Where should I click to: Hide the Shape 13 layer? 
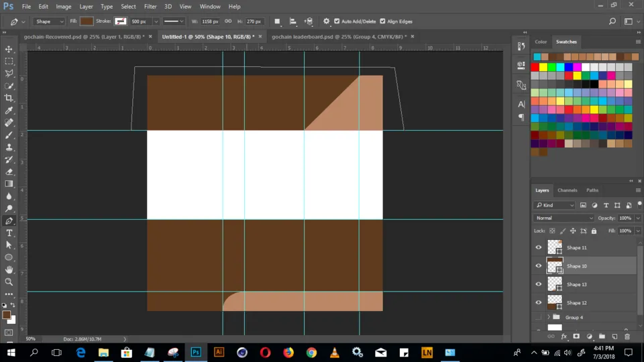[x=539, y=284]
